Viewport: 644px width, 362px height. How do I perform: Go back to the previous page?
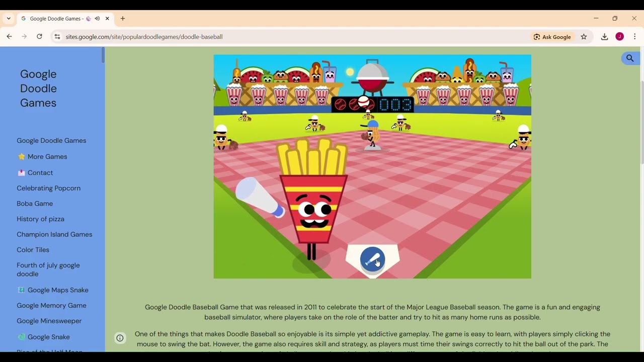click(9, 37)
